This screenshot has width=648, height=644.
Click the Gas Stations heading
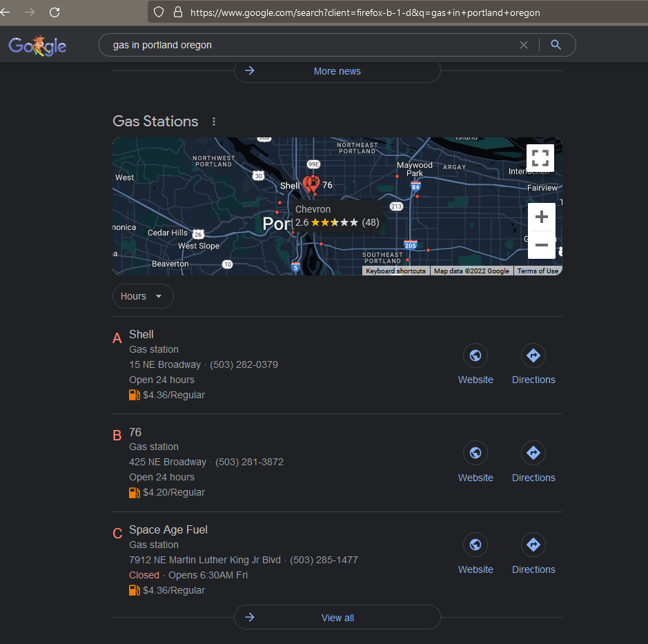(155, 121)
